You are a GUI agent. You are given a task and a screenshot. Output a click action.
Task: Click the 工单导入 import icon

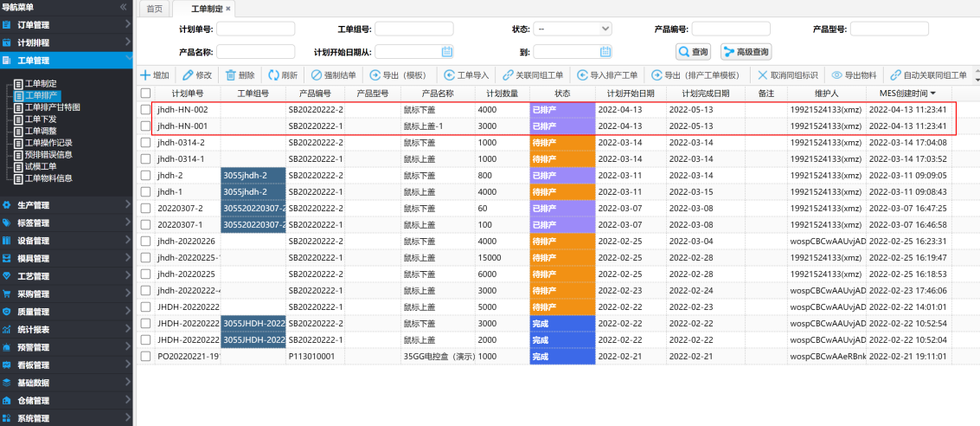point(450,75)
